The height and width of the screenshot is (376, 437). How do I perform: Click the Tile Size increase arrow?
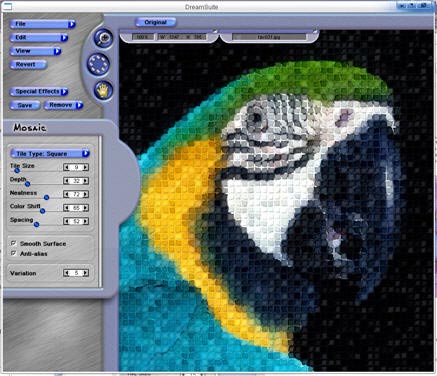86,167
